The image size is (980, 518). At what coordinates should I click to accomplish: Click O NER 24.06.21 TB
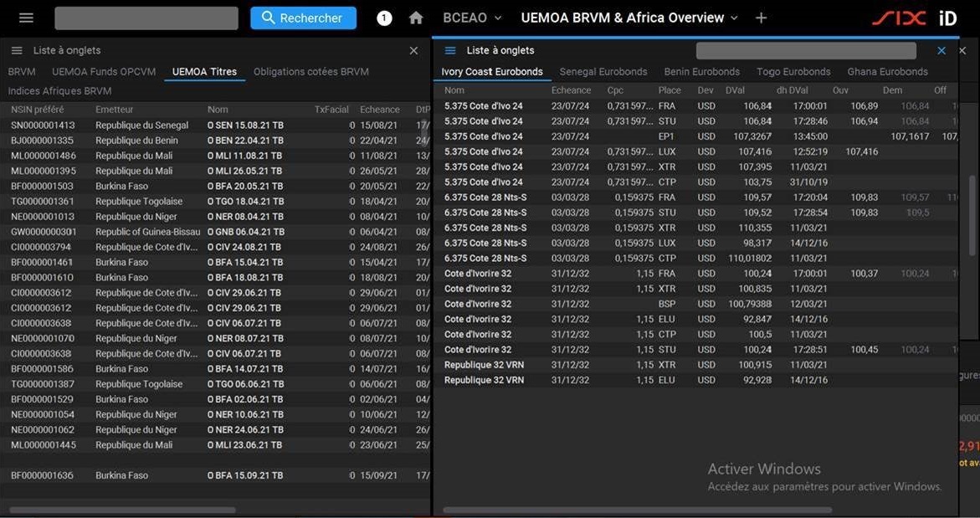(x=245, y=430)
